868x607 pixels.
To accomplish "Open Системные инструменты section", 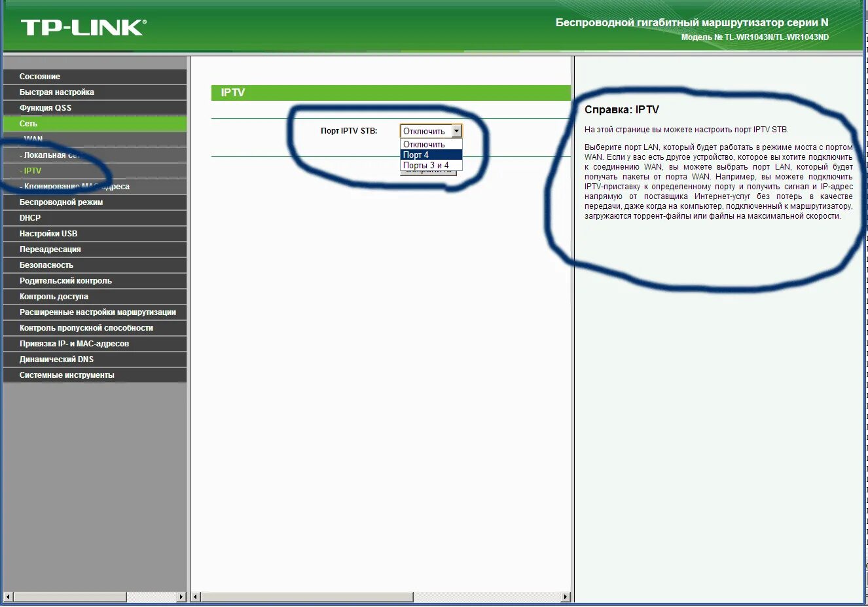I will (95, 375).
